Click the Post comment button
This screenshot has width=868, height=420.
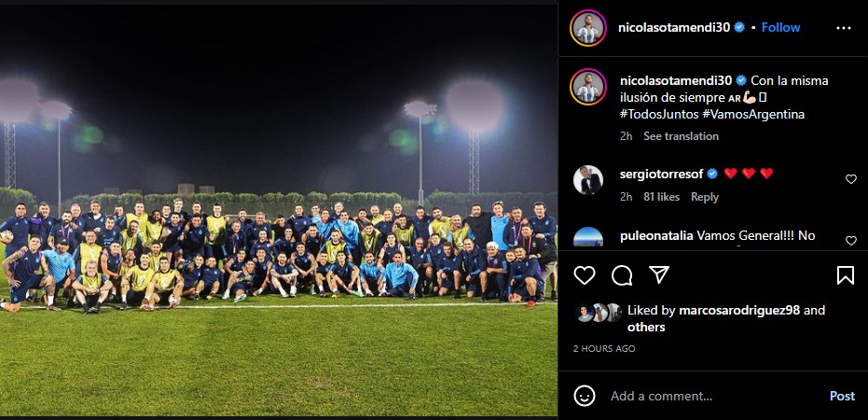tap(842, 396)
